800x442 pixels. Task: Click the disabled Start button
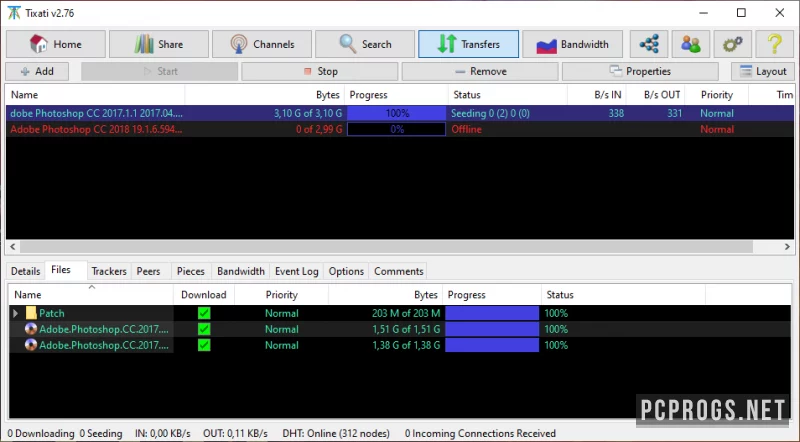pyautogui.click(x=159, y=71)
